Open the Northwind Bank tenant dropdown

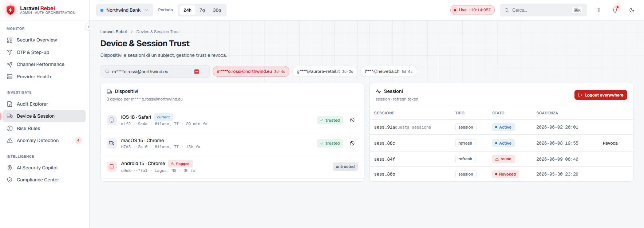[125, 10]
